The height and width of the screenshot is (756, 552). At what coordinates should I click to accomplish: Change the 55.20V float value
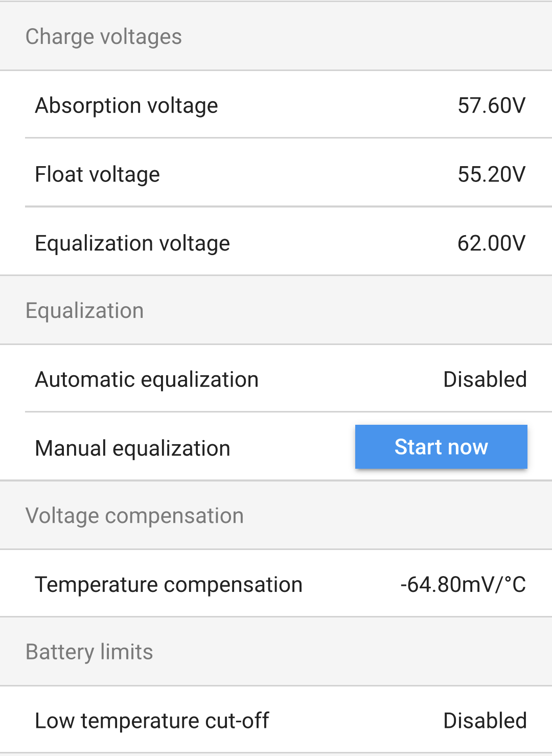[x=491, y=174]
